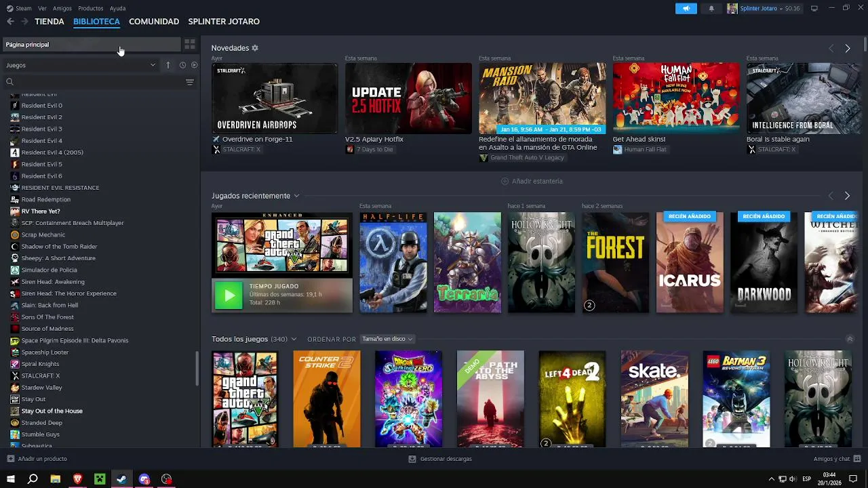Go forward with the navigation arrow

[24, 22]
